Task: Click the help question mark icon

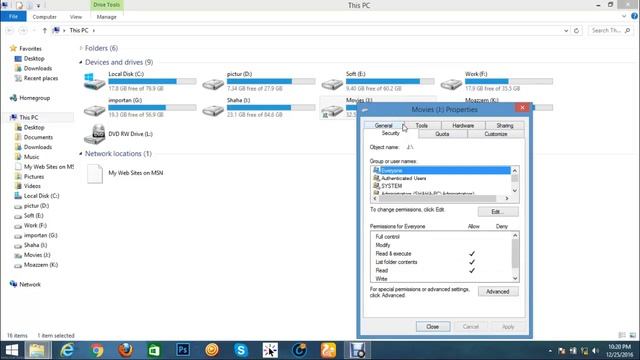Action: click(x=634, y=16)
